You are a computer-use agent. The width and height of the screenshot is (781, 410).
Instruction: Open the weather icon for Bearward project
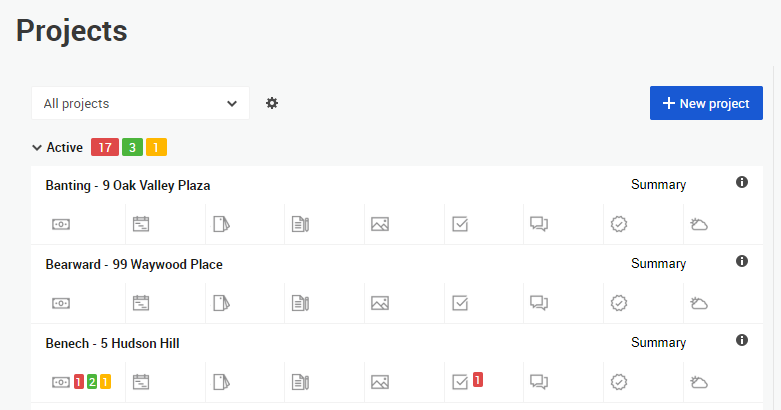coord(699,303)
